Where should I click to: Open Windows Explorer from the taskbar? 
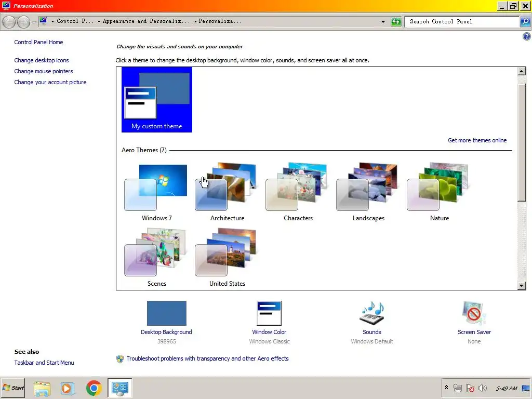(42, 388)
